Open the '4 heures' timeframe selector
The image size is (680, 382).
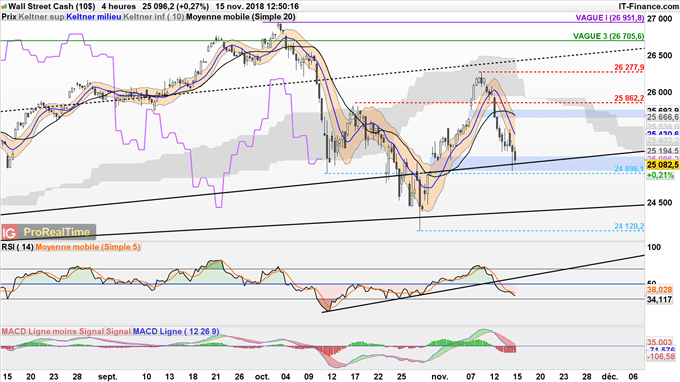118,6
